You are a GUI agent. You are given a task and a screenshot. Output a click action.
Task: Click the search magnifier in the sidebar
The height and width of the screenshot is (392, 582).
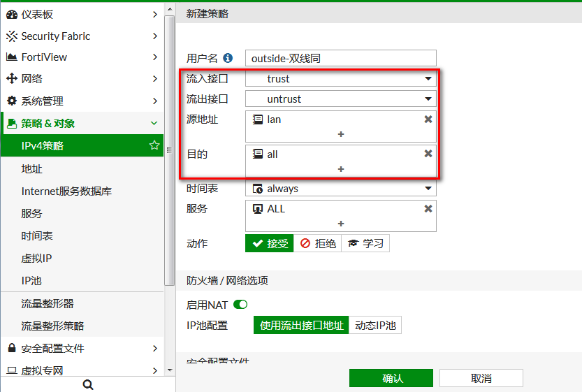(x=87, y=384)
